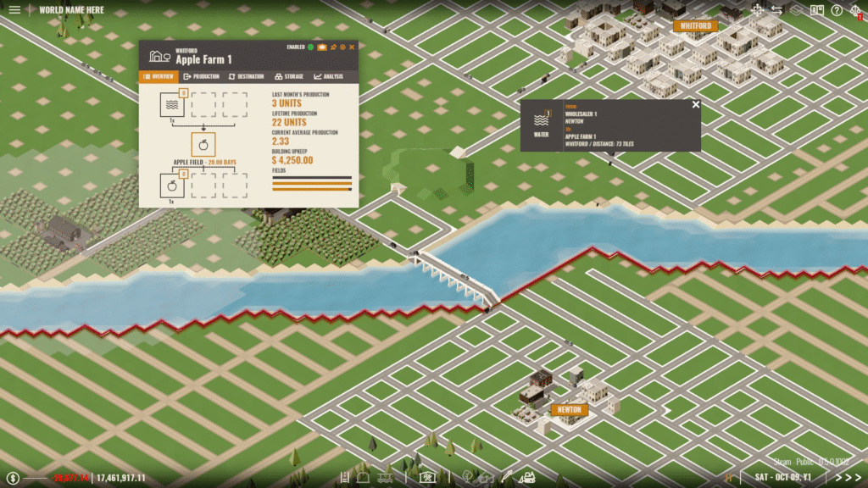
Task: Open the map layers overlay
Action: (x=796, y=10)
